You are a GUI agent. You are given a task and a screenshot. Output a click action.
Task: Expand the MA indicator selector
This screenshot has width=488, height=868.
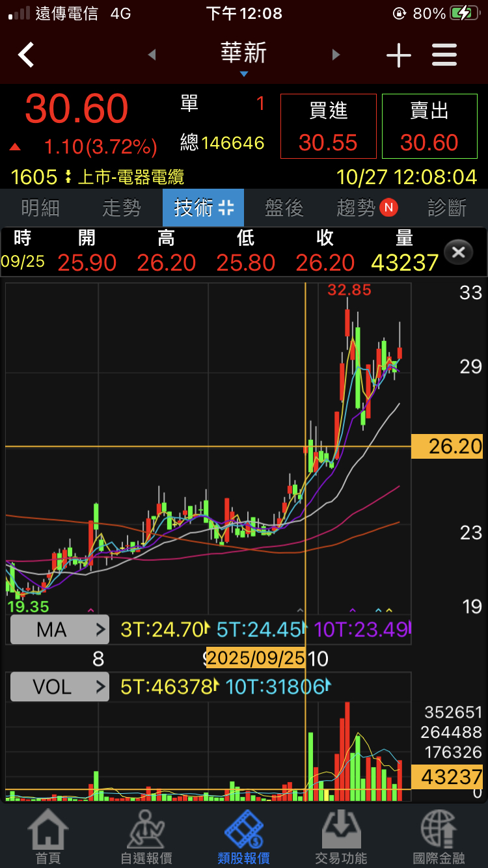pyautogui.click(x=59, y=630)
